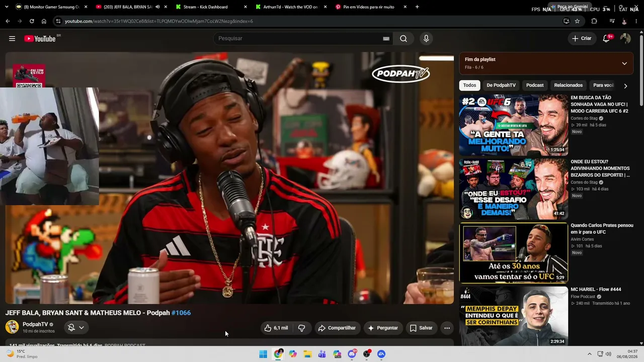Bookmark this page with the star
644x362 pixels.
click(x=577, y=21)
